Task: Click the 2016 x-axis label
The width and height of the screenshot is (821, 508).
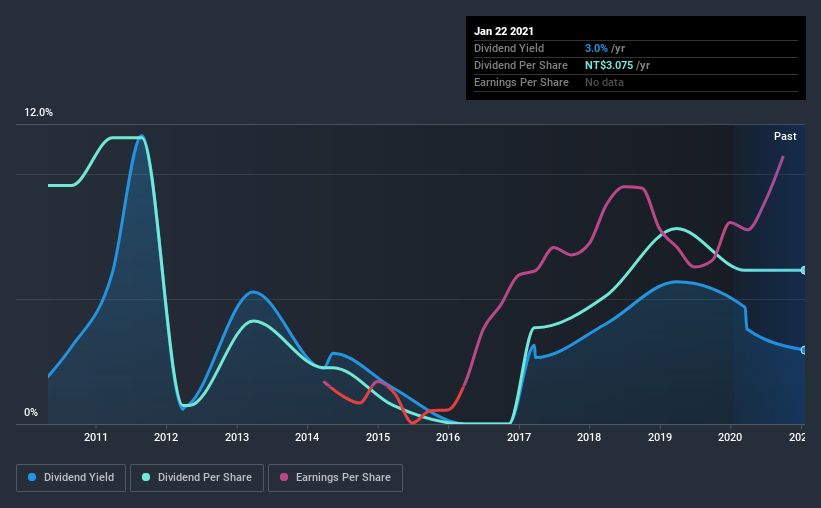Action: coord(448,437)
